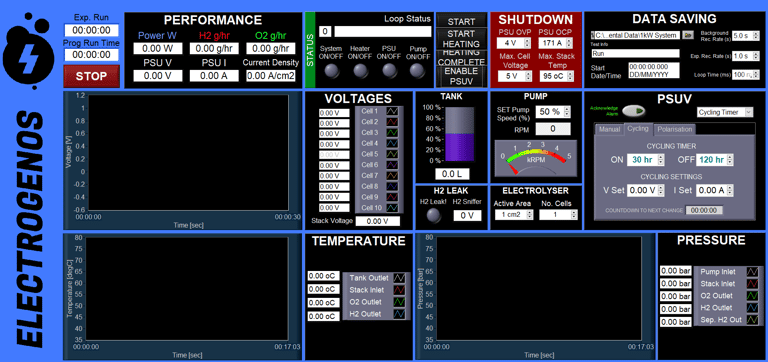Screen dimensions: 768x362
Task: Click the Cell 7 plot color icon
Action: [x=393, y=176]
